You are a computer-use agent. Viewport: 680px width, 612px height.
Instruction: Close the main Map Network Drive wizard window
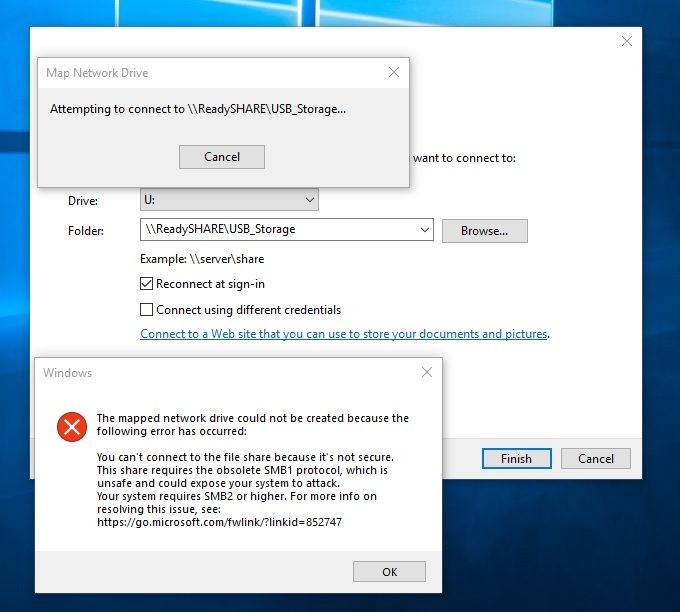point(627,41)
